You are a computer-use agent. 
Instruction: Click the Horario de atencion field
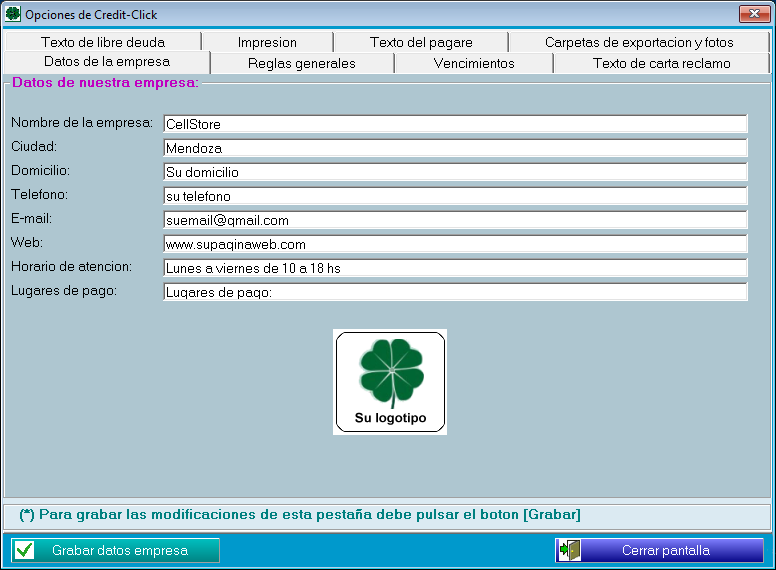click(x=455, y=268)
